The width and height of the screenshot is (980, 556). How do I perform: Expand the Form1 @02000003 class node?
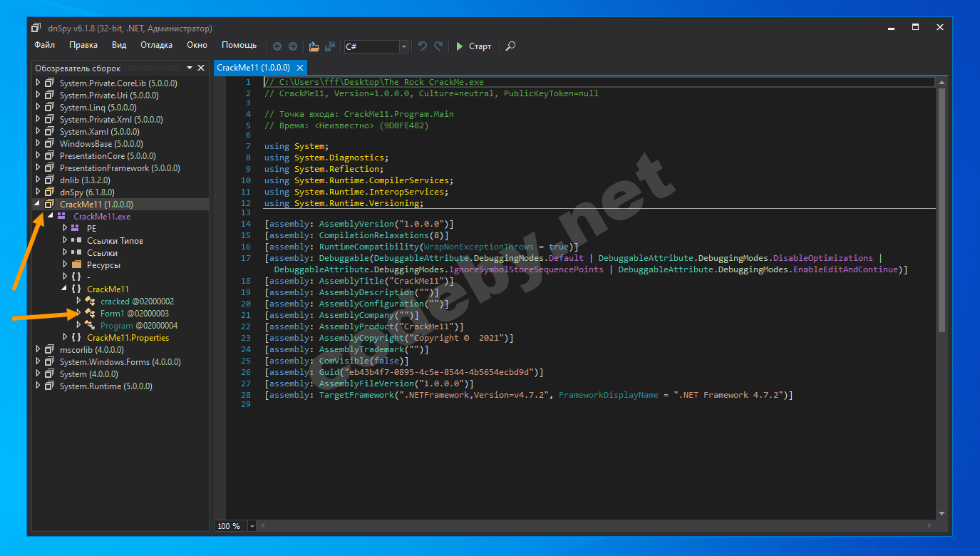pos(79,313)
